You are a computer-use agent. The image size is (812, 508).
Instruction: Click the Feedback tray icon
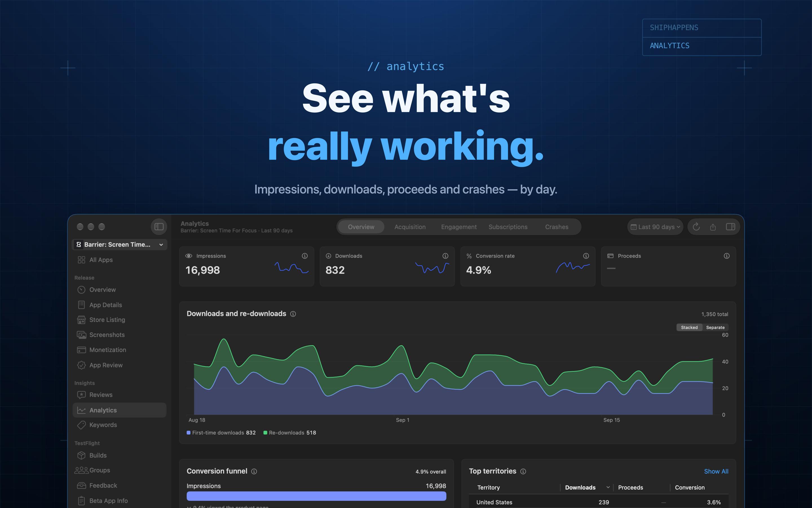tap(81, 485)
